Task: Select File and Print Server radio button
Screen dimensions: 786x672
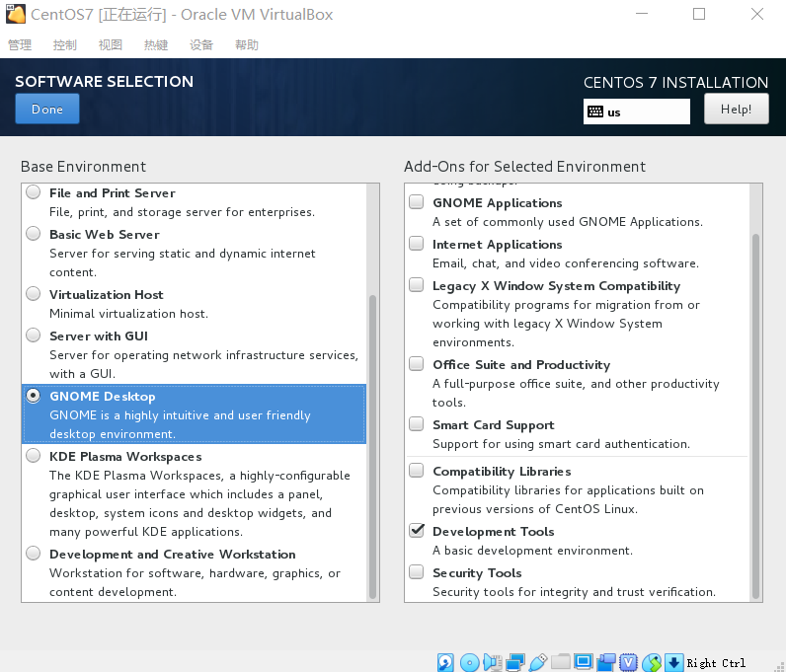Action: pyautogui.click(x=34, y=191)
